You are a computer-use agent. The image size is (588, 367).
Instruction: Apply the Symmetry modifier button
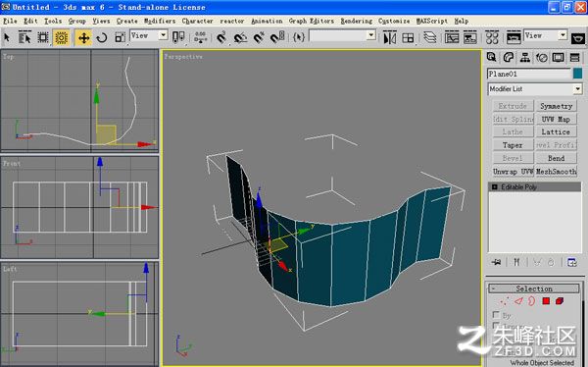click(x=556, y=106)
